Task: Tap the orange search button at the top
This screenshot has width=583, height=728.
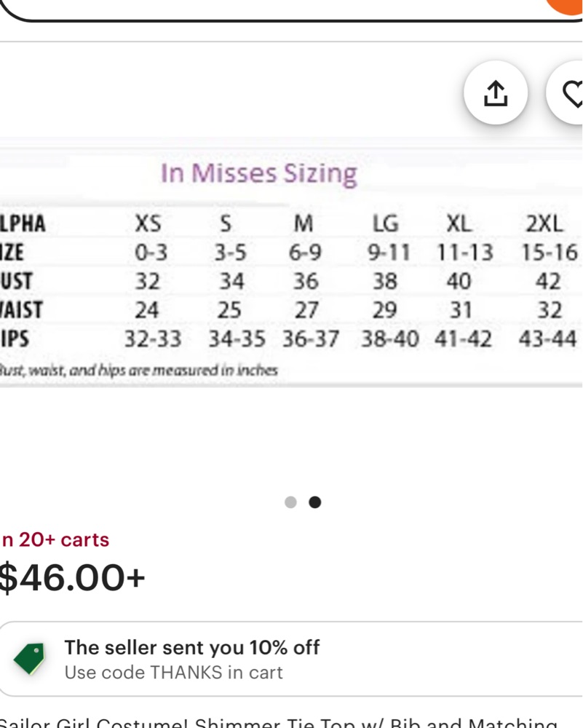Action: [567, 6]
